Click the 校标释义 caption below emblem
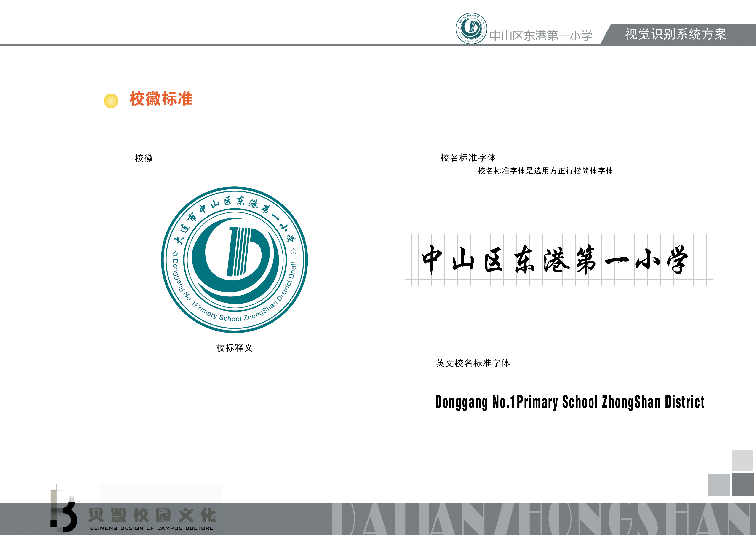Viewport: 756px width, 535px height. tap(234, 348)
